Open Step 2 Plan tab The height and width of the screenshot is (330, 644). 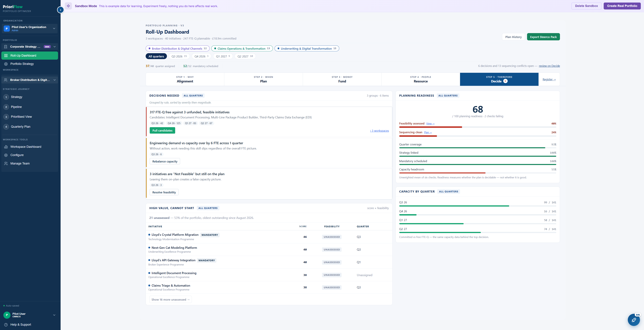click(x=263, y=79)
